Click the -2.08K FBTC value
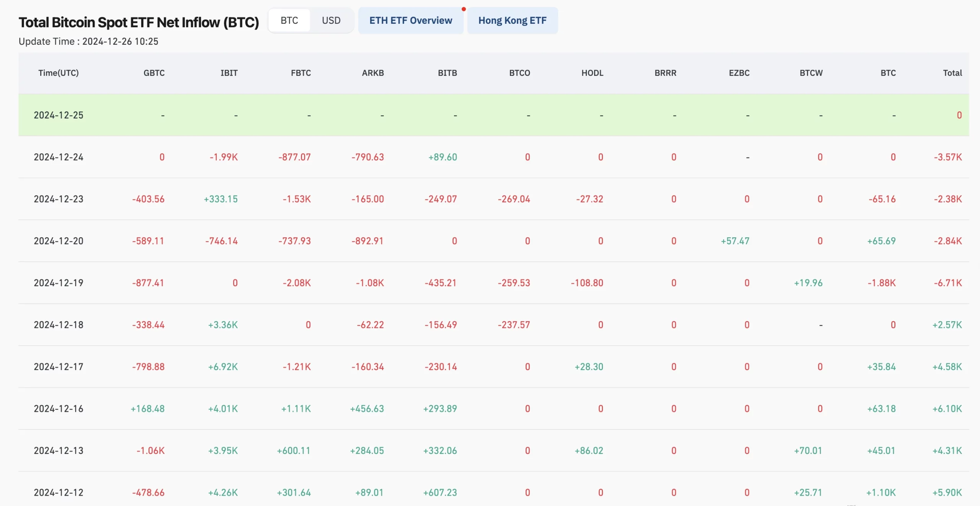The width and height of the screenshot is (980, 506). 297,283
